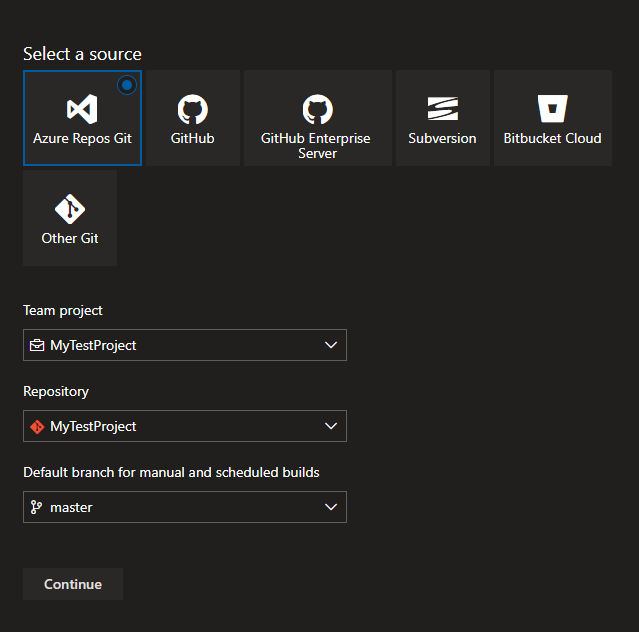
Task: Click 'Default branch for manual and scheduled builds' label
Action: point(172,472)
